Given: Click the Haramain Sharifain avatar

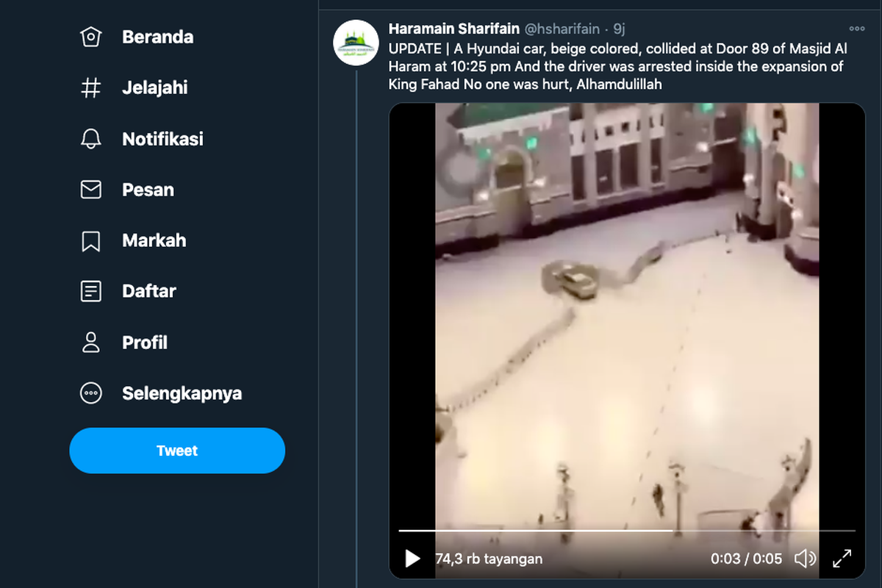Looking at the screenshot, I should (356, 43).
